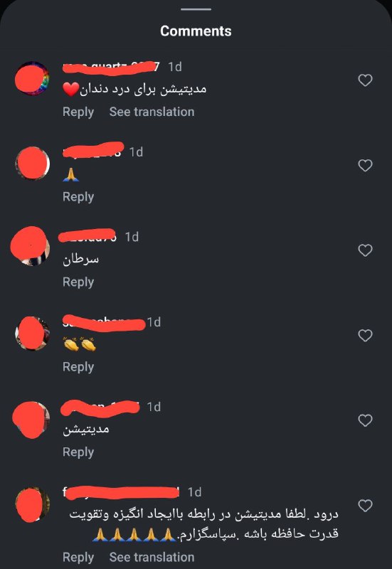Like the praying hands emoji comment
The width and height of the screenshot is (392, 569).
click(365, 166)
